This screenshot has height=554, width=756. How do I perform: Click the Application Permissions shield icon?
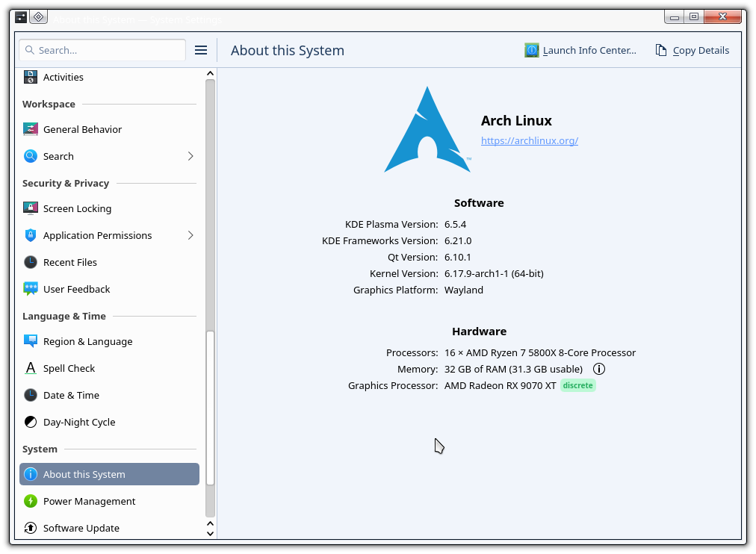click(31, 235)
